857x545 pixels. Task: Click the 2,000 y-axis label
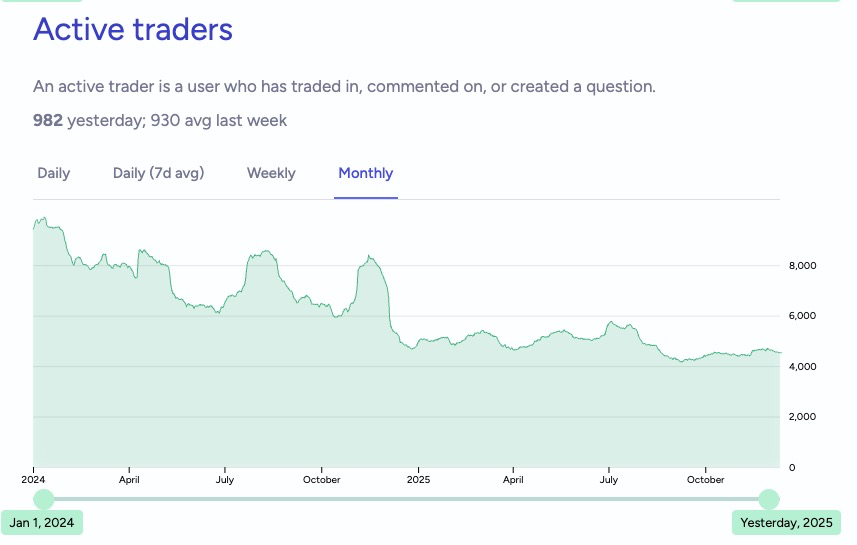pos(804,417)
